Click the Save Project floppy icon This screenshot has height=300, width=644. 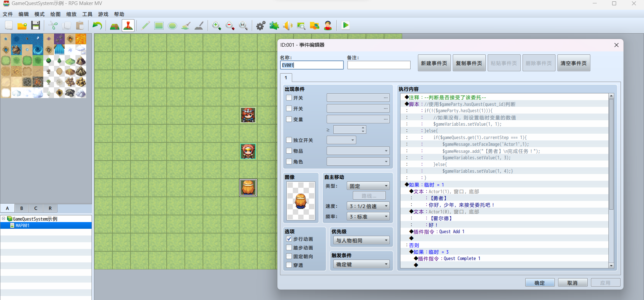[36, 26]
